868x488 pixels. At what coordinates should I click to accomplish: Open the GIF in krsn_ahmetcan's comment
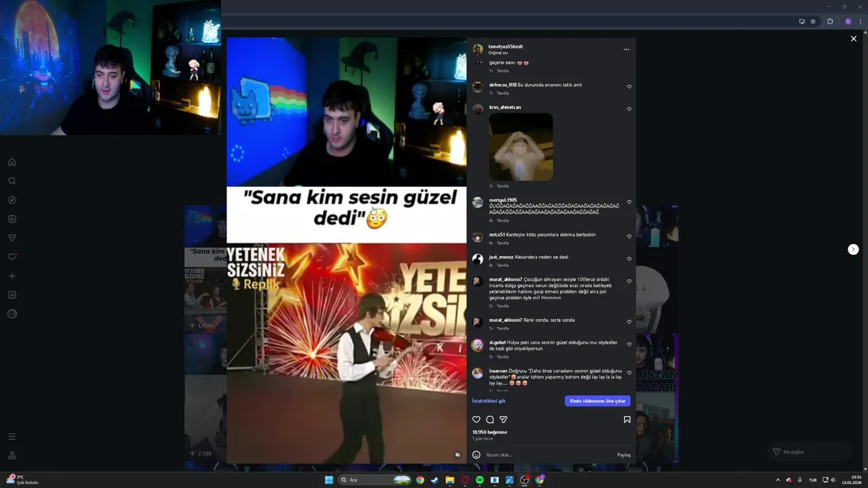(x=521, y=147)
